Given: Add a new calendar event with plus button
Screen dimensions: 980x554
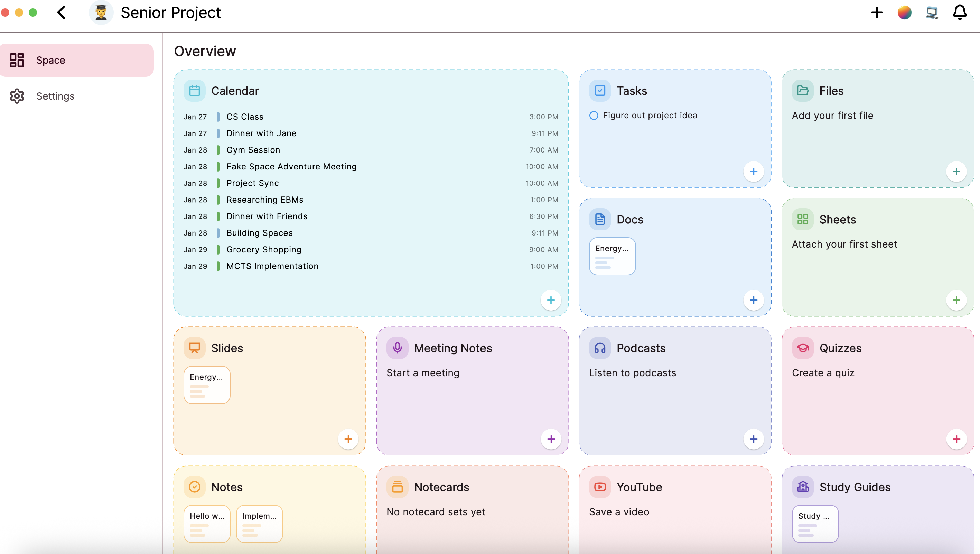Looking at the screenshot, I should coord(551,300).
